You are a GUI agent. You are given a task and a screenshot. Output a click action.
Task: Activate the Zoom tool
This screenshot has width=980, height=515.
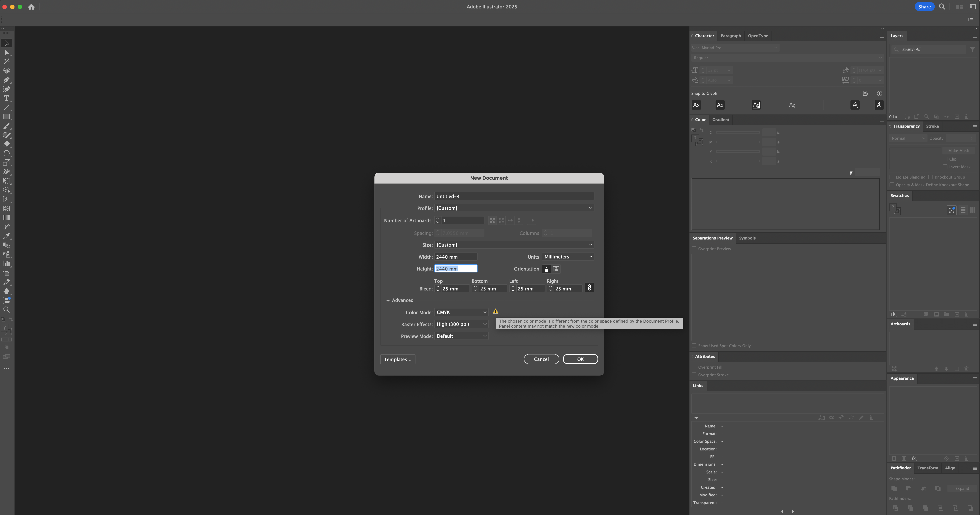[x=6, y=310]
